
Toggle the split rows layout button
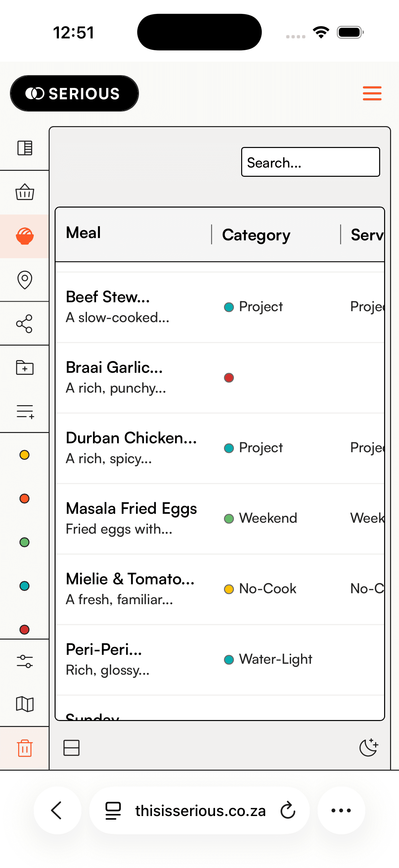(x=71, y=748)
